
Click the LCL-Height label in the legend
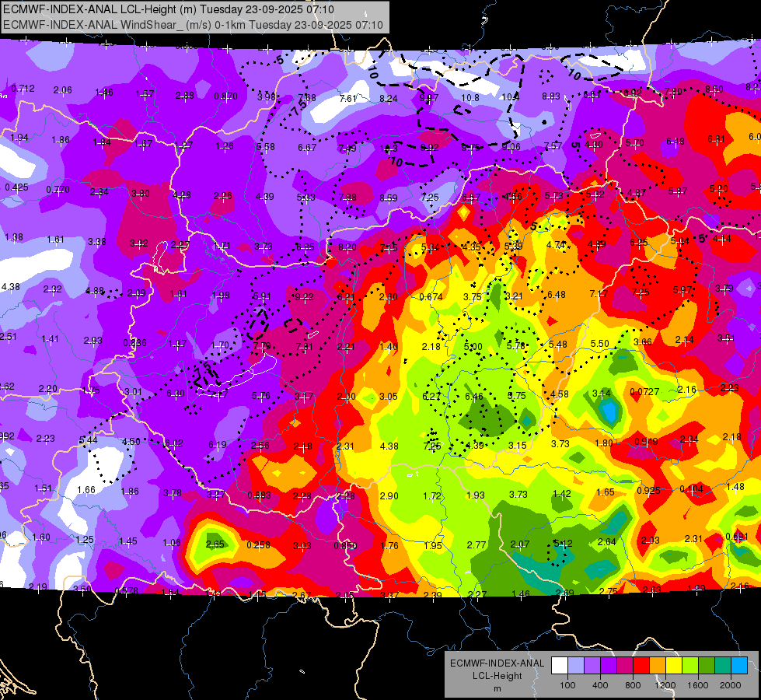pyautogui.click(x=497, y=676)
